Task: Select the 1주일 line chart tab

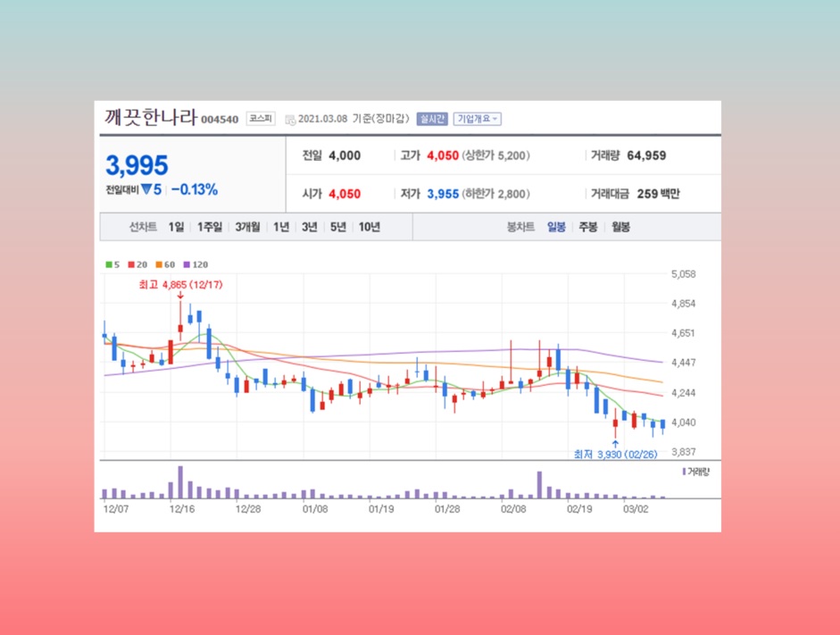Action: coord(210,227)
